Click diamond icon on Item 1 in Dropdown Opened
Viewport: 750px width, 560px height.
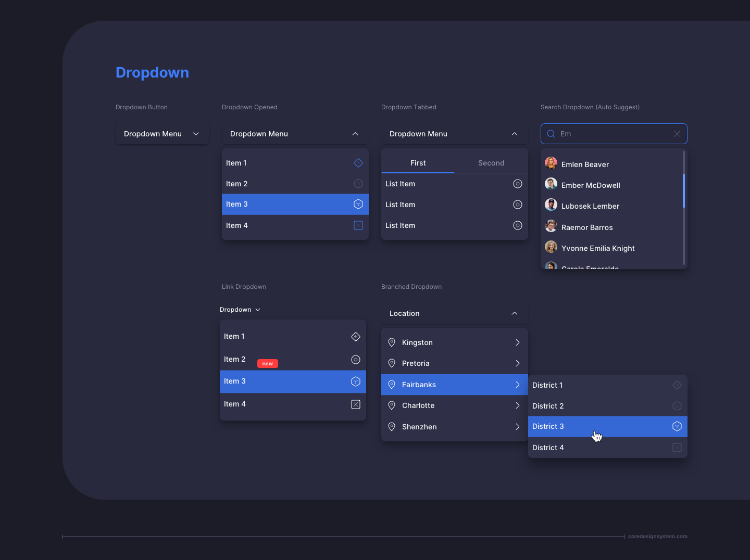[358, 163]
